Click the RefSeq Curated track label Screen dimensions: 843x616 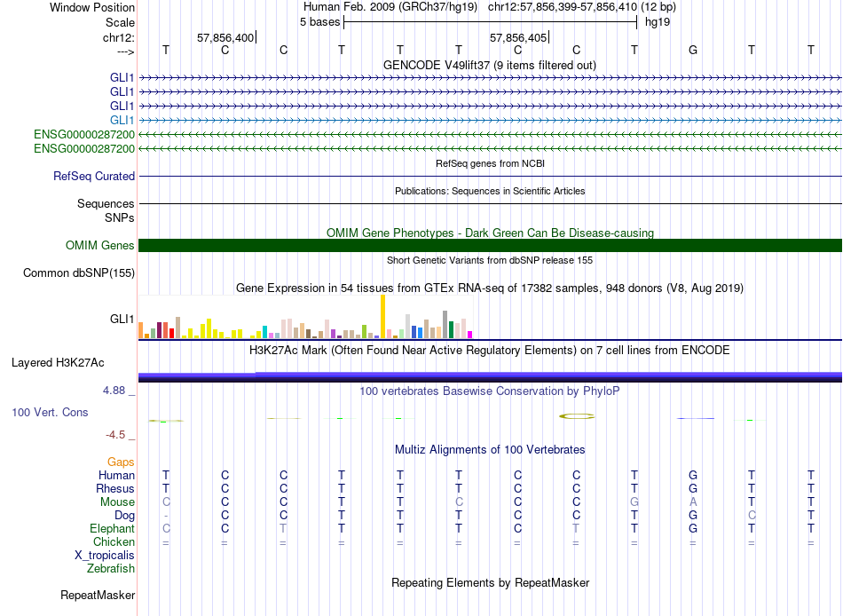pyautogui.click(x=94, y=176)
